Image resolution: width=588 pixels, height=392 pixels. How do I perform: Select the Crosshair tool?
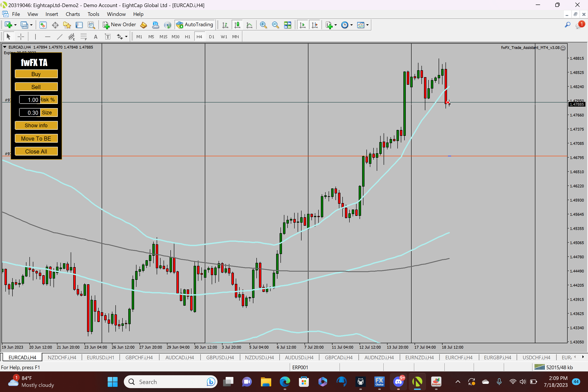pyautogui.click(x=21, y=37)
